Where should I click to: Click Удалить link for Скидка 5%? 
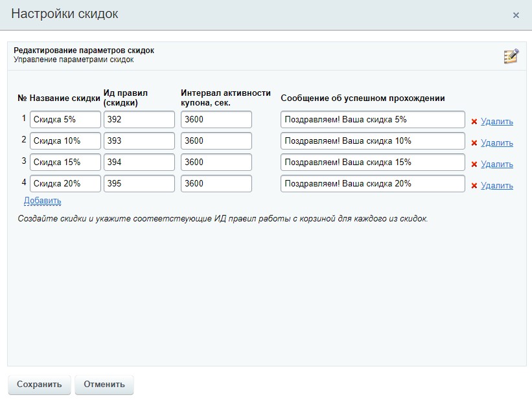[x=497, y=122]
